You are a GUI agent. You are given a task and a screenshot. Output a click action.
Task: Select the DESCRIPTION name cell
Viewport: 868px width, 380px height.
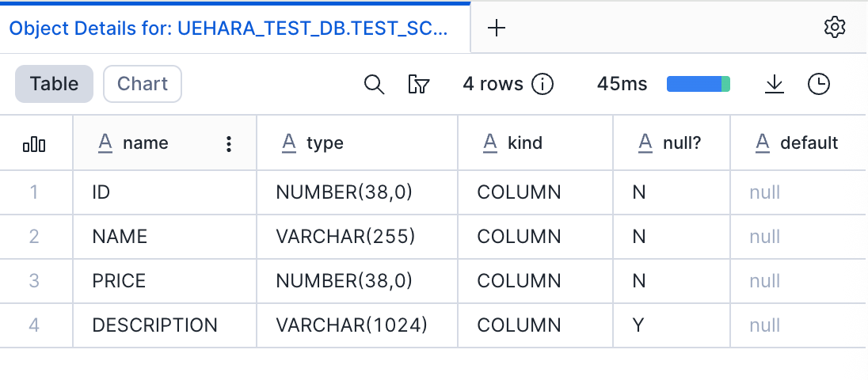(154, 325)
